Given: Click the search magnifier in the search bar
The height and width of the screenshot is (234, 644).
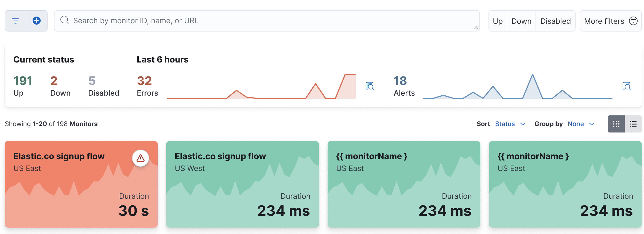Looking at the screenshot, I should pos(64,20).
